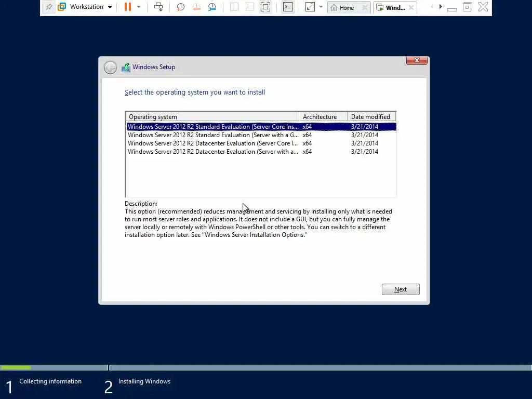Click the left tab-scroll arrow

pos(432,7)
